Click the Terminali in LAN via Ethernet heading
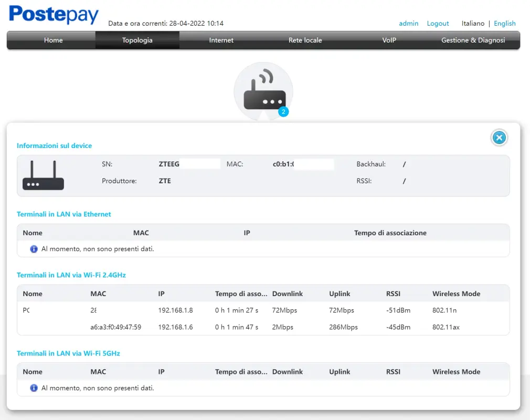This screenshot has height=420, width=530. tap(63, 214)
